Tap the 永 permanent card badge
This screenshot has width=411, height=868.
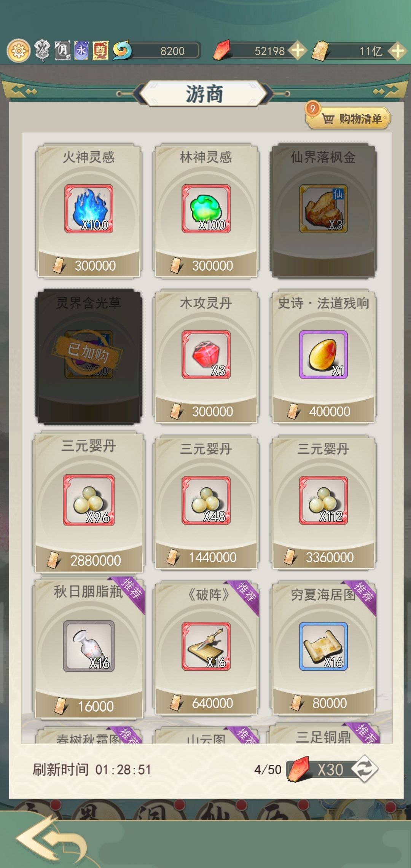point(81,51)
